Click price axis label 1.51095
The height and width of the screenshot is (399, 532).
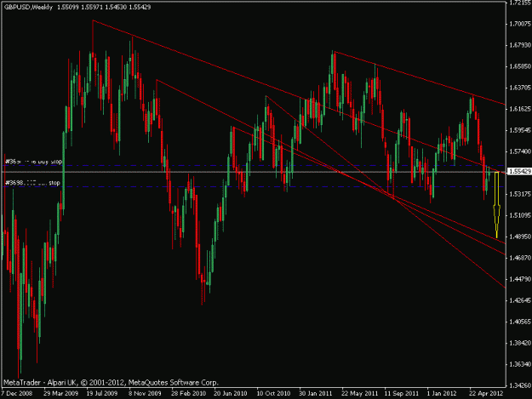(x=520, y=215)
